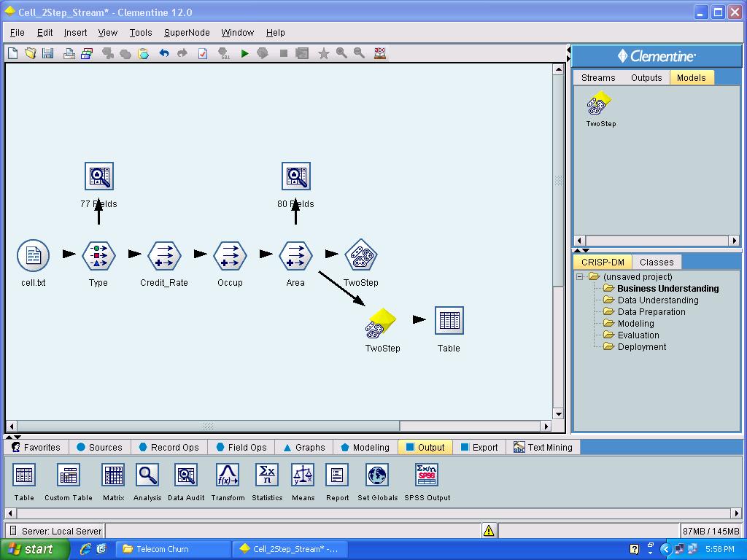The height and width of the screenshot is (560, 747).
Task: Switch to Telecom Churn taskbar window
Action: click(174, 549)
